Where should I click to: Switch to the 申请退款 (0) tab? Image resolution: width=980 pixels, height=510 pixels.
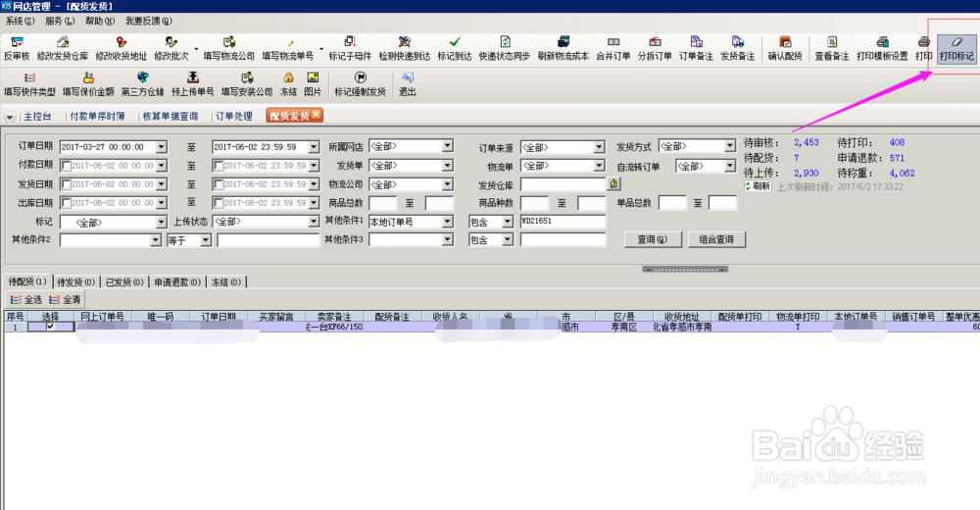[x=177, y=282]
